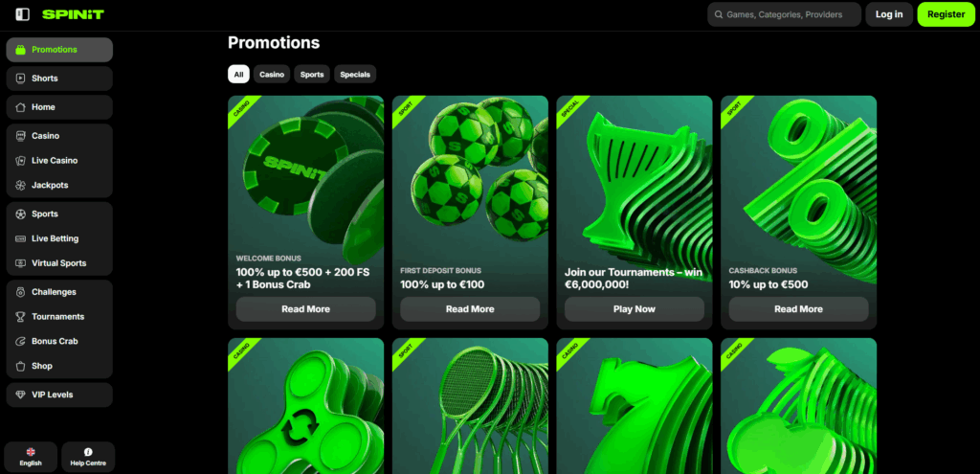The image size is (980, 474).
Task: Focus the Games, Categories, Providers search field
Action: pos(785,14)
